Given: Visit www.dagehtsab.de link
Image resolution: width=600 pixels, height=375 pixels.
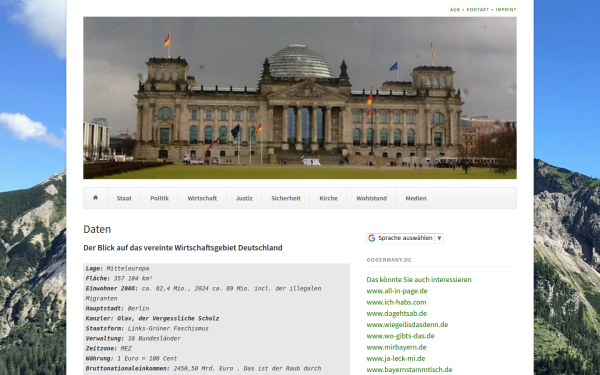Looking at the screenshot, I should point(397,313).
